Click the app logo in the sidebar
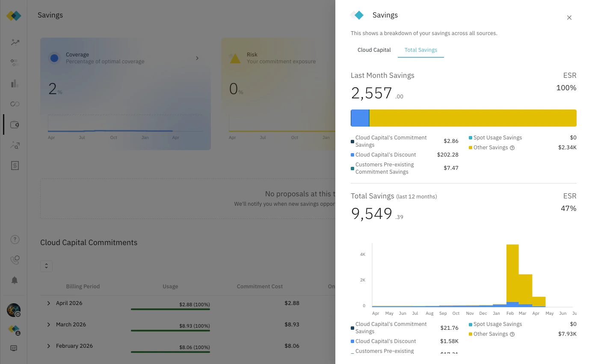This screenshot has width=592, height=364. [x=14, y=16]
